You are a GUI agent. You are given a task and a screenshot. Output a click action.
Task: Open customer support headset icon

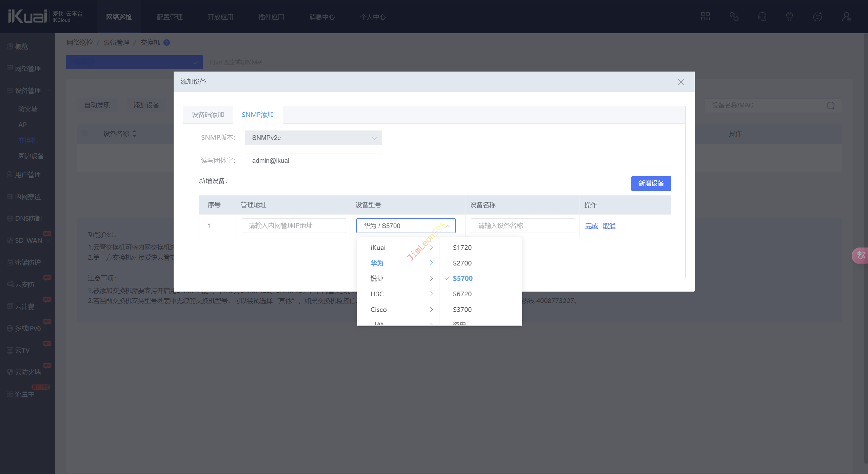point(762,17)
